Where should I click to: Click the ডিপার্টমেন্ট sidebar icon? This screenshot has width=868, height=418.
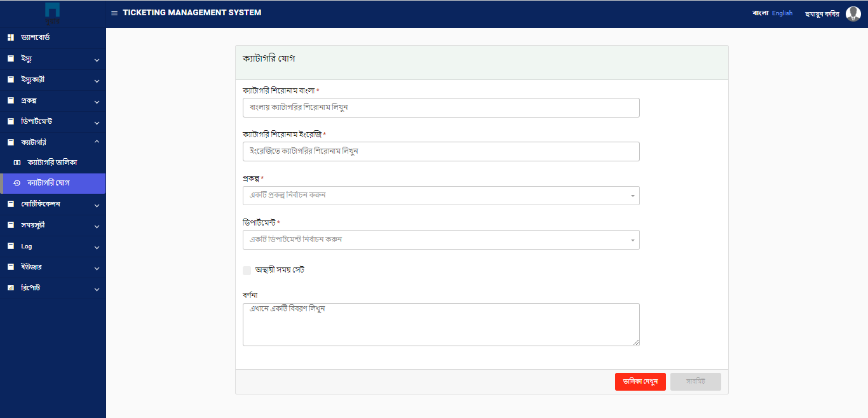pos(10,121)
